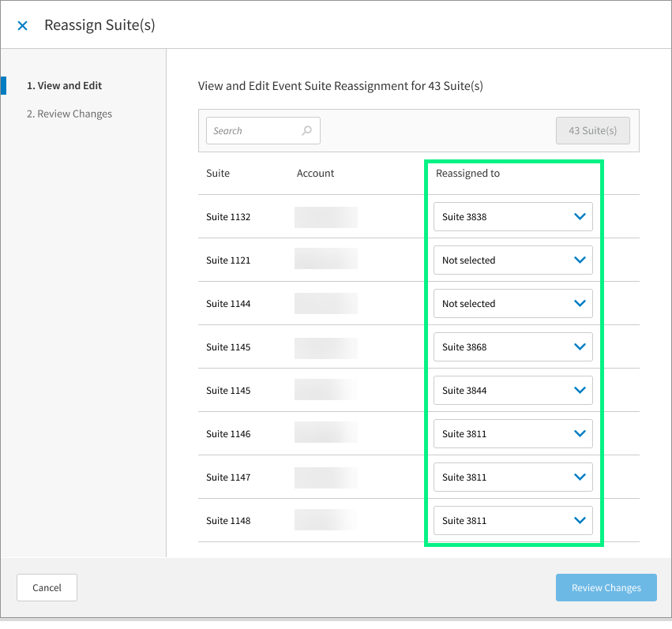The height and width of the screenshot is (629, 672).
Task: Click the Account column header
Action: 315,173
